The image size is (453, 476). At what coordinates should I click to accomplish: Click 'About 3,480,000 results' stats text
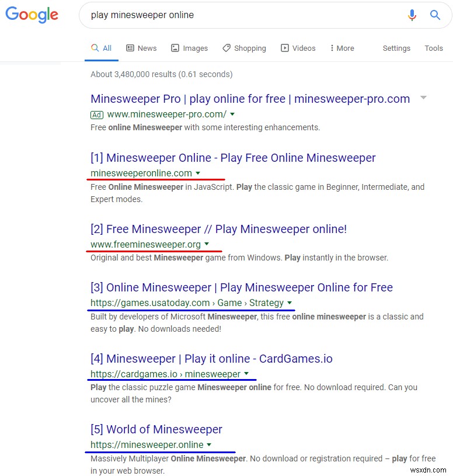coord(162,74)
